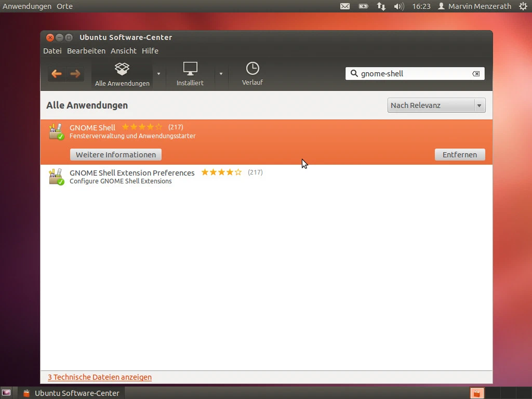This screenshot has height=399, width=532.
Task: Click the search magnifier icon
Action: [x=354, y=73]
